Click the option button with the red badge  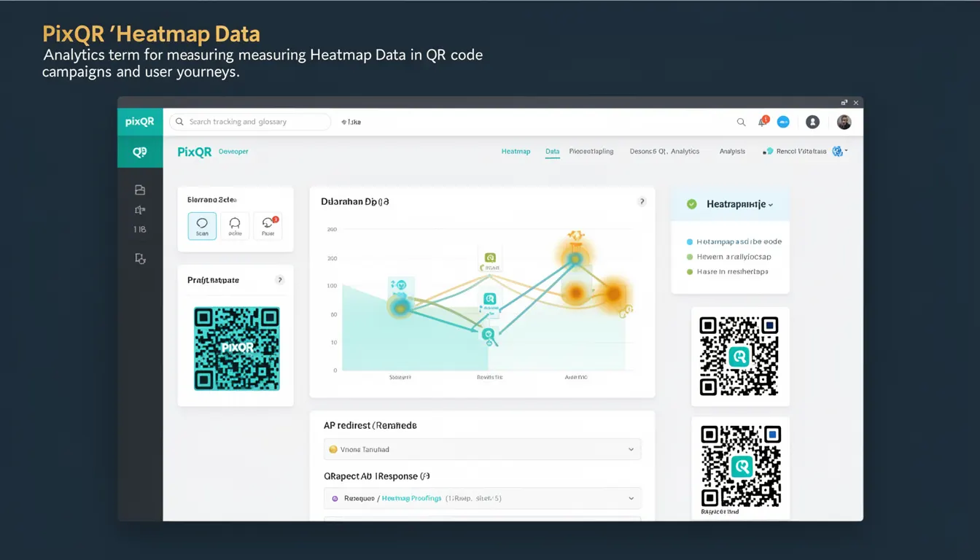[268, 226]
